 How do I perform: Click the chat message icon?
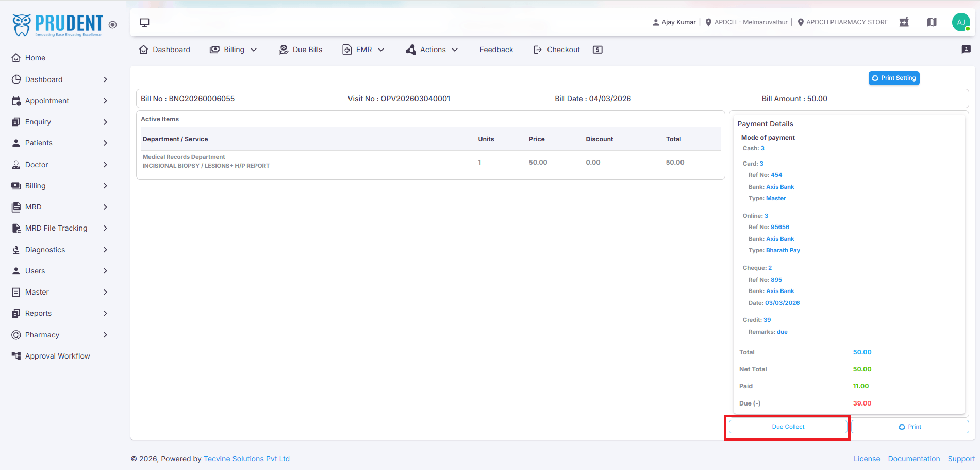(x=966, y=50)
